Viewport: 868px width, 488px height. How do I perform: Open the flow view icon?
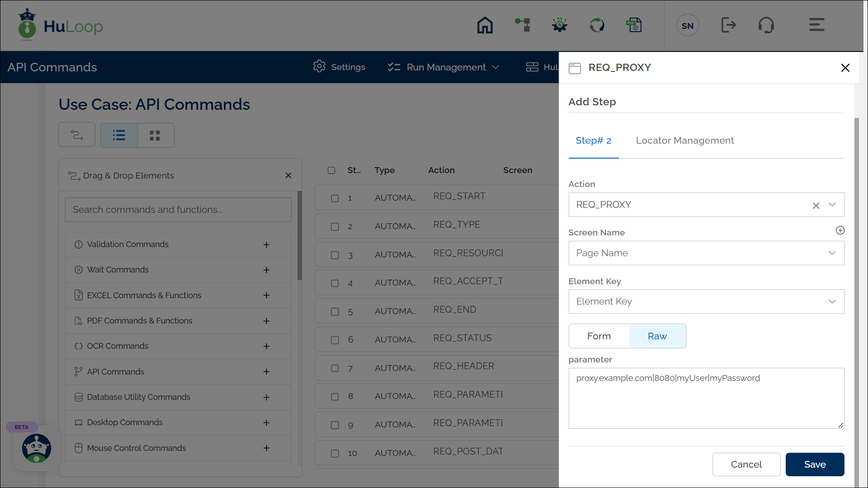76,135
